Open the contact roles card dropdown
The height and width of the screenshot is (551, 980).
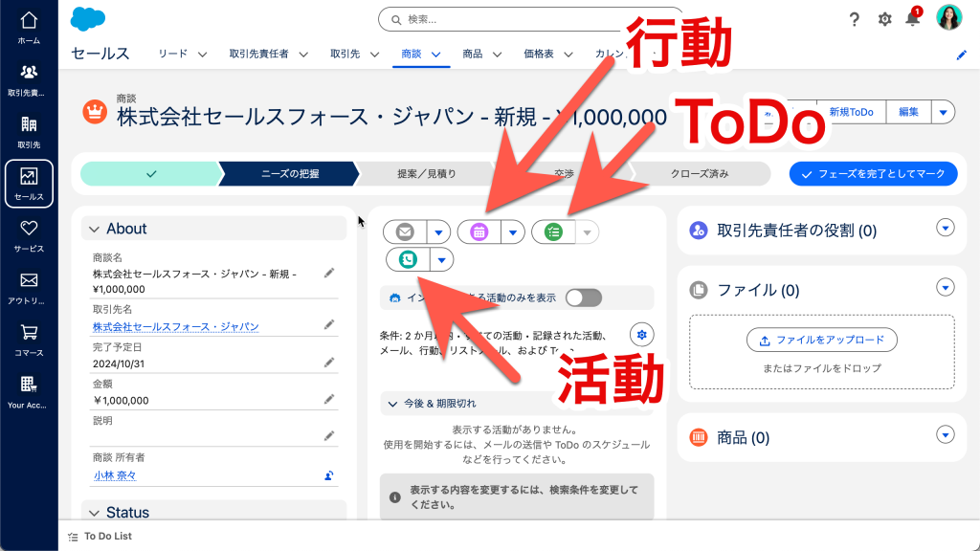click(x=945, y=228)
